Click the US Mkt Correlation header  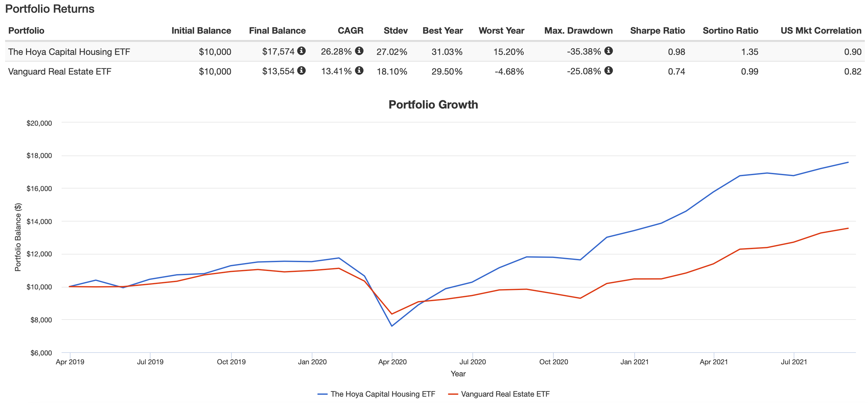pos(821,31)
